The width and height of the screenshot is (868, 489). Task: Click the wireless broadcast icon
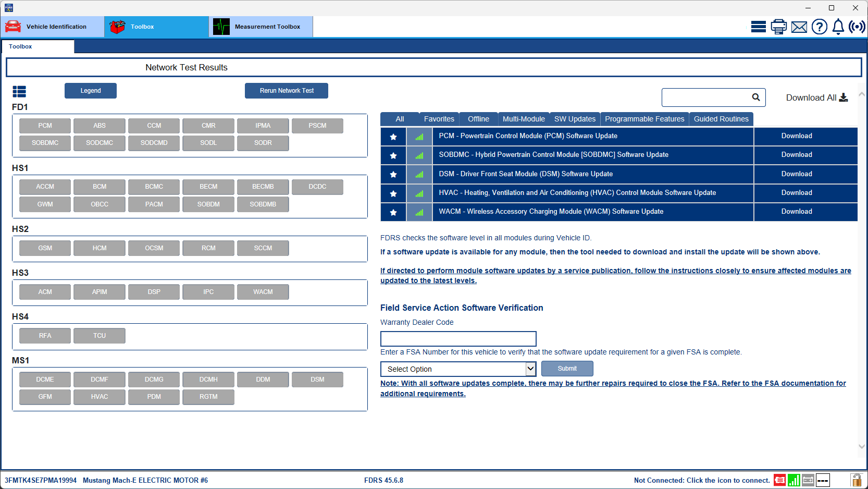point(857,27)
